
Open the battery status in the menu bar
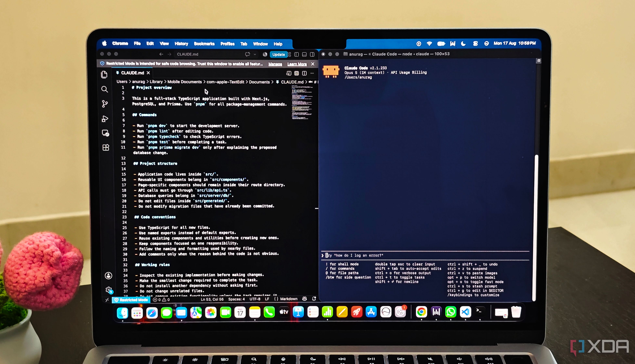441,44
